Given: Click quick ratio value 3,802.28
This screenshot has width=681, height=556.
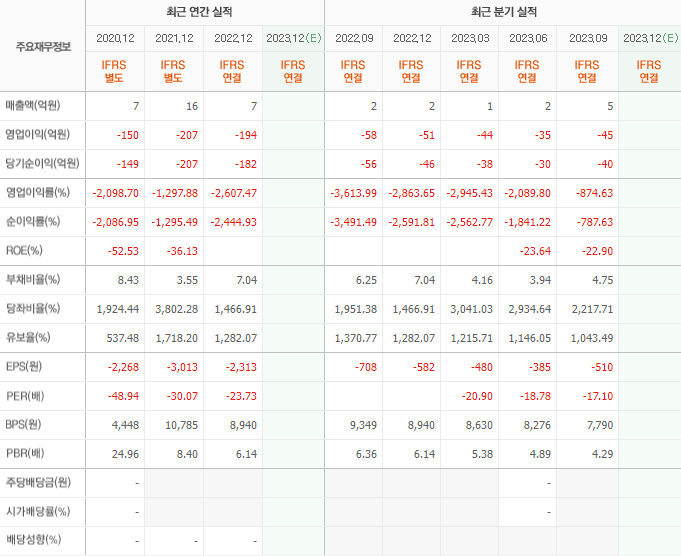Looking at the screenshot, I should 177,309.
